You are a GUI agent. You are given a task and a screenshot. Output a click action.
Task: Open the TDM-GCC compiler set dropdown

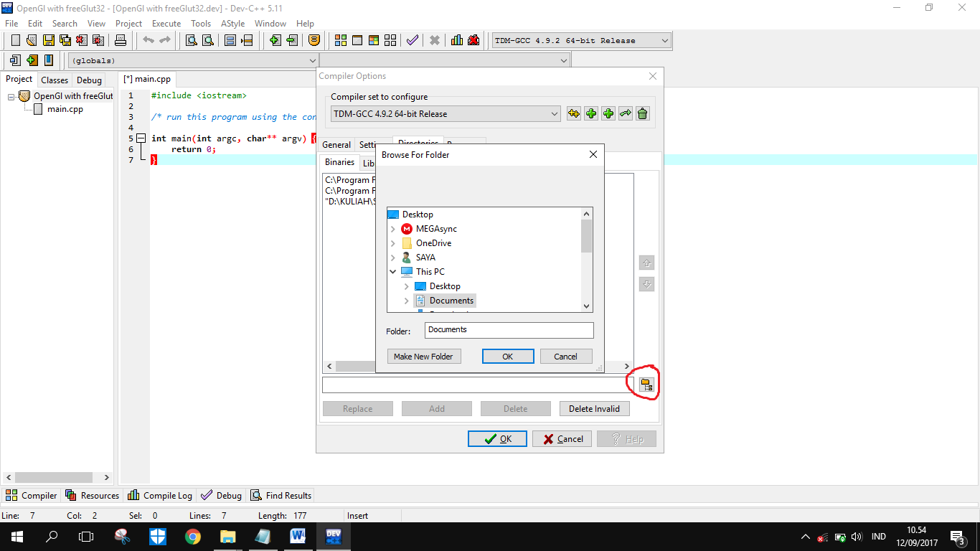pyautogui.click(x=553, y=113)
